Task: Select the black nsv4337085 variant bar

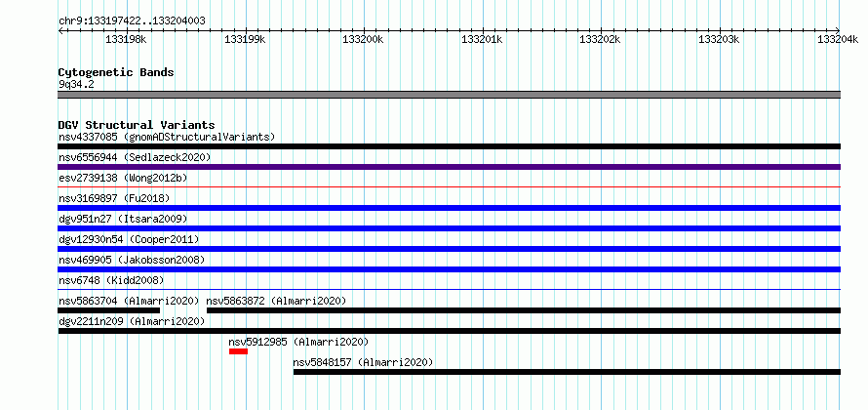Action: (450, 146)
